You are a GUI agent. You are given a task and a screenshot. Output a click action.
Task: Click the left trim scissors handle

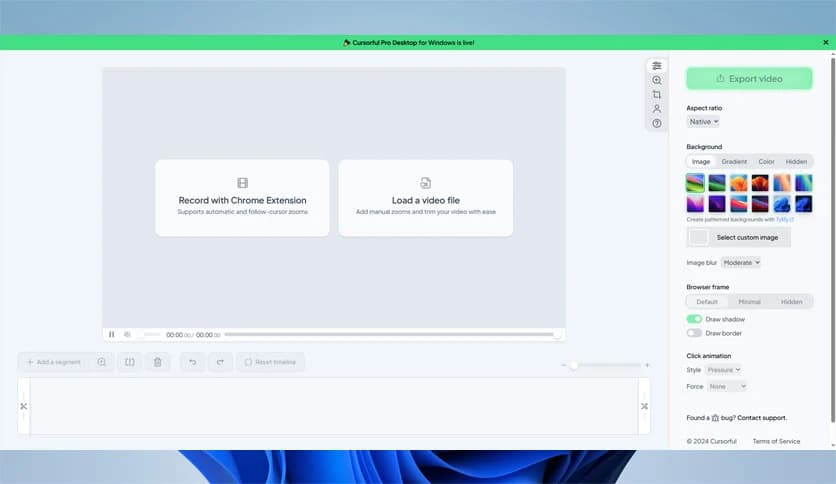click(24, 406)
